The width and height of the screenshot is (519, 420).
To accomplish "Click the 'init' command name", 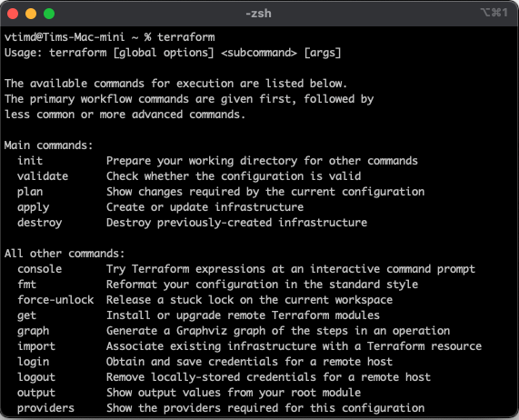I will pos(30,161).
